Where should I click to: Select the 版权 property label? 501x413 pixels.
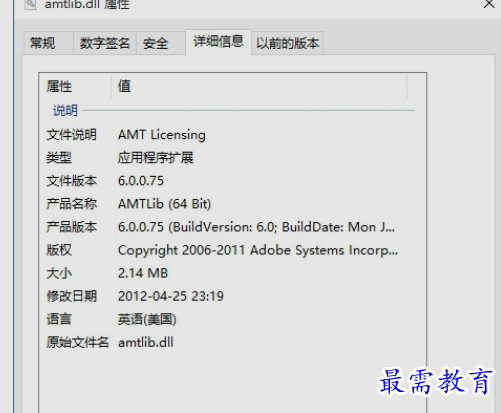point(59,250)
